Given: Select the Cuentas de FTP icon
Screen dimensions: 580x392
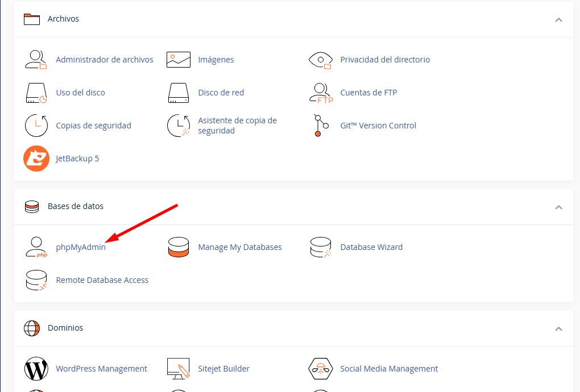Looking at the screenshot, I should tap(320, 92).
